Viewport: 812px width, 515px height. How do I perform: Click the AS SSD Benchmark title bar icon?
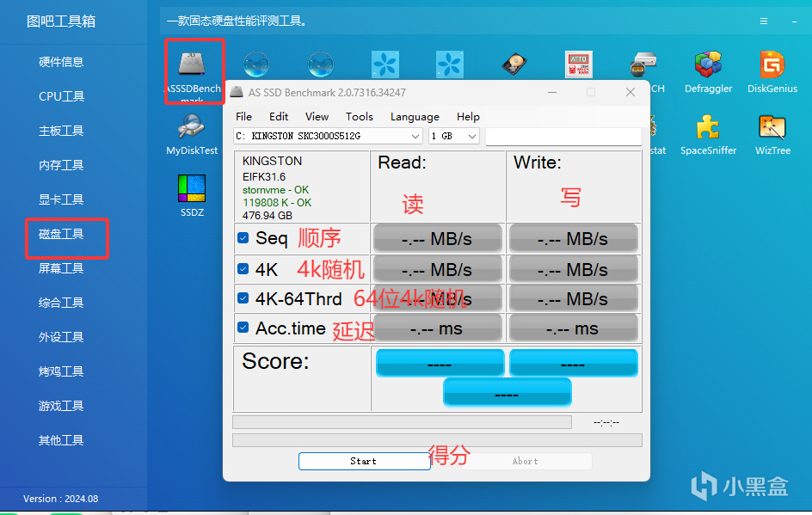[237, 92]
